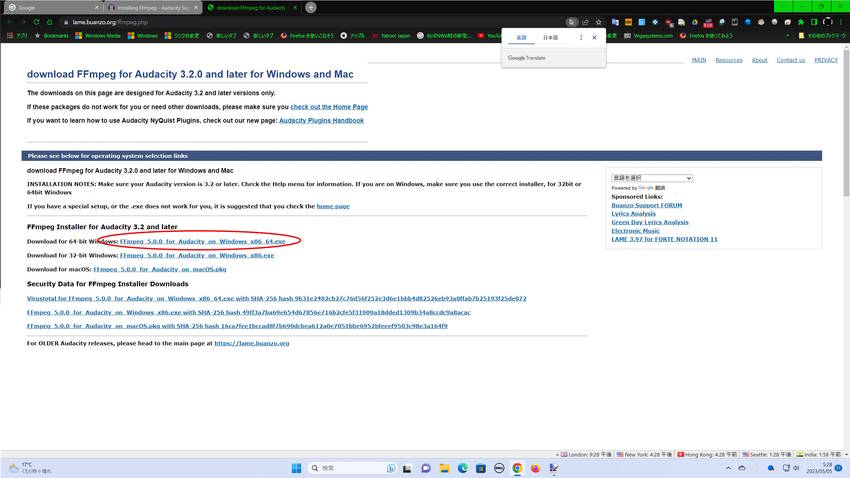The height and width of the screenshot is (478, 850).
Task: Reload the page with the refresh icon
Action: (36, 22)
